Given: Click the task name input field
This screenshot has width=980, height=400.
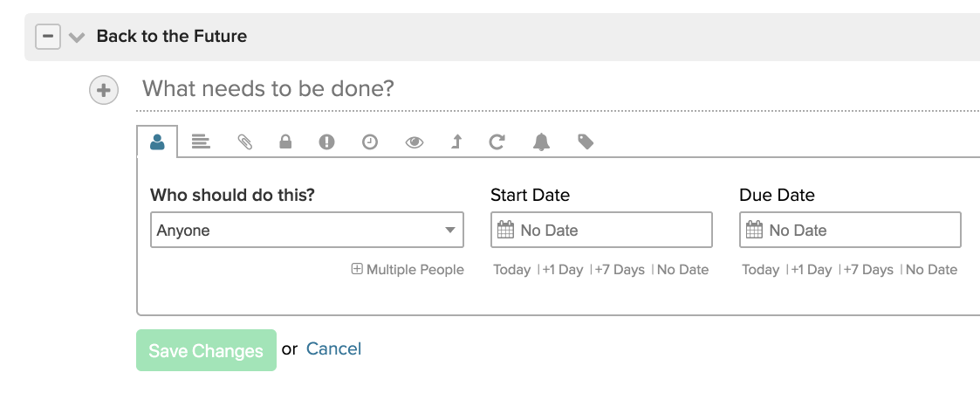Looking at the screenshot, I should [x=558, y=89].
